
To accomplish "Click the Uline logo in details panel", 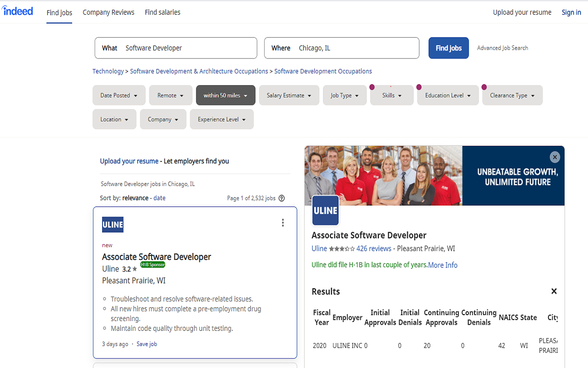I will (x=325, y=210).
